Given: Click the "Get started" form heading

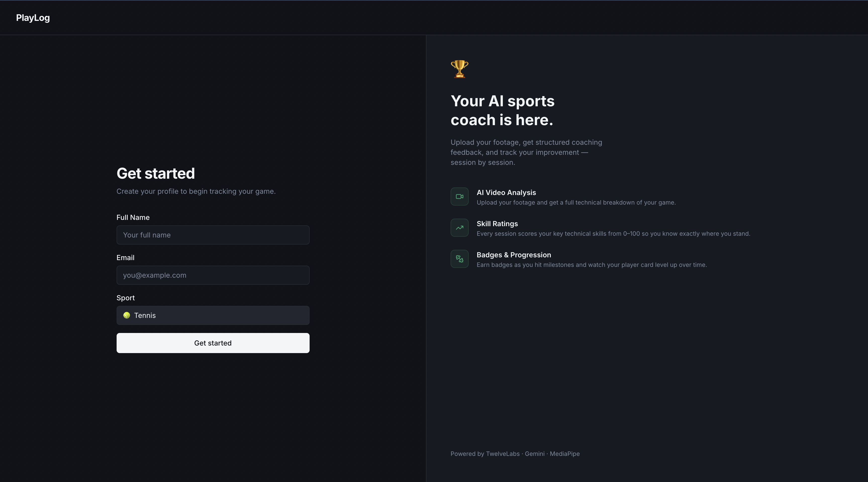Looking at the screenshot, I should (x=155, y=173).
